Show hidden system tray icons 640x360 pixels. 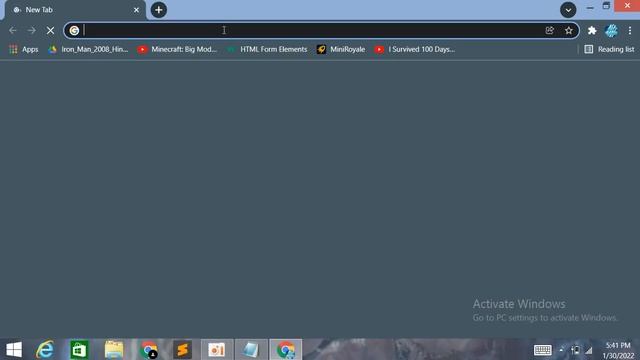[x=561, y=350]
